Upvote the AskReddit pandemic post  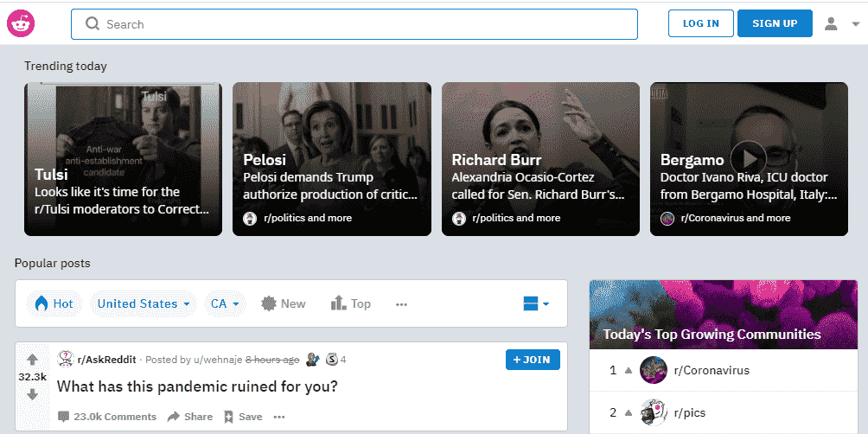(x=32, y=360)
